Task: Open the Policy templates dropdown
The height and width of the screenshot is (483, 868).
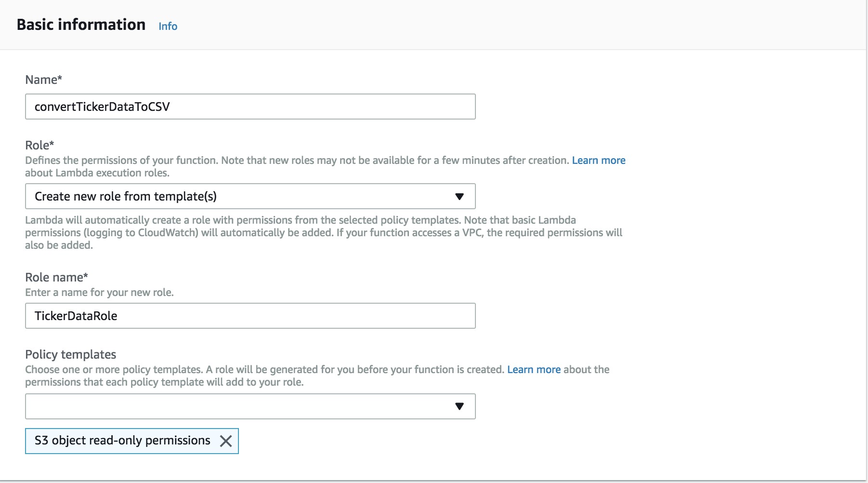Action: tap(250, 406)
